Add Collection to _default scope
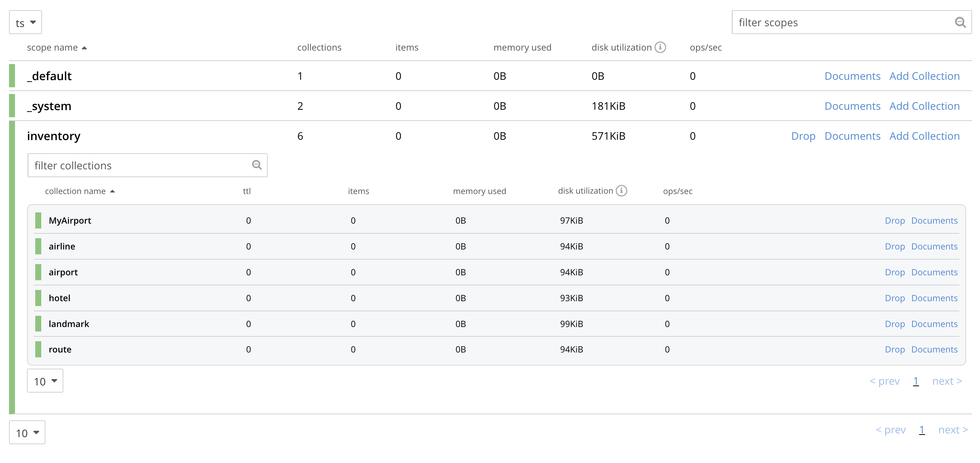This screenshot has width=980, height=463. click(x=924, y=76)
